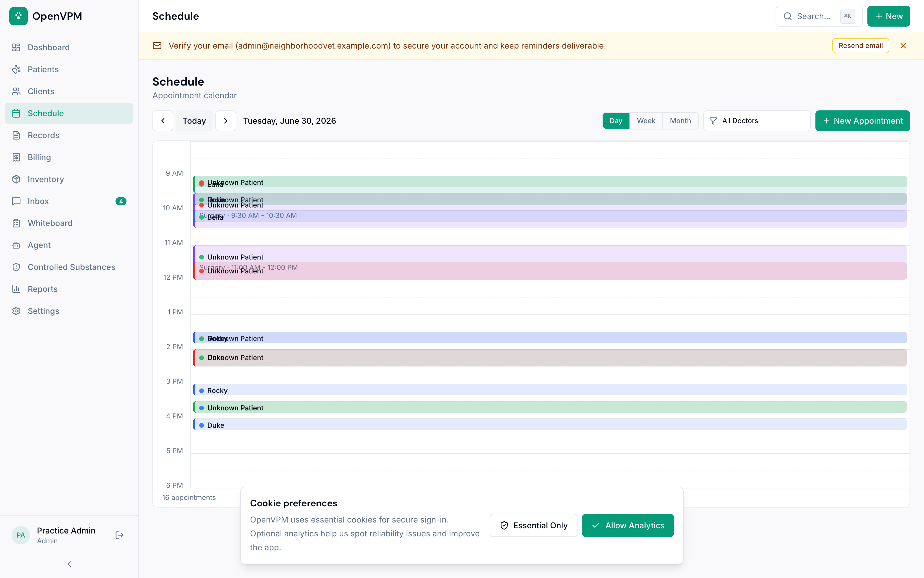This screenshot has height=578, width=924.
Task: Switch to Week view
Action: tap(646, 121)
